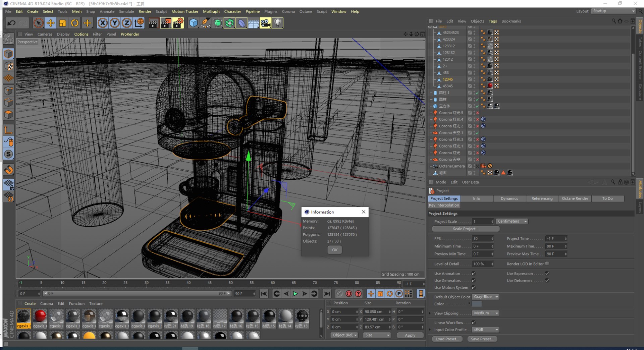Open View Clipping Medium dropdown
The width and height of the screenshot is (644, 350).
(x=486, y=313)
